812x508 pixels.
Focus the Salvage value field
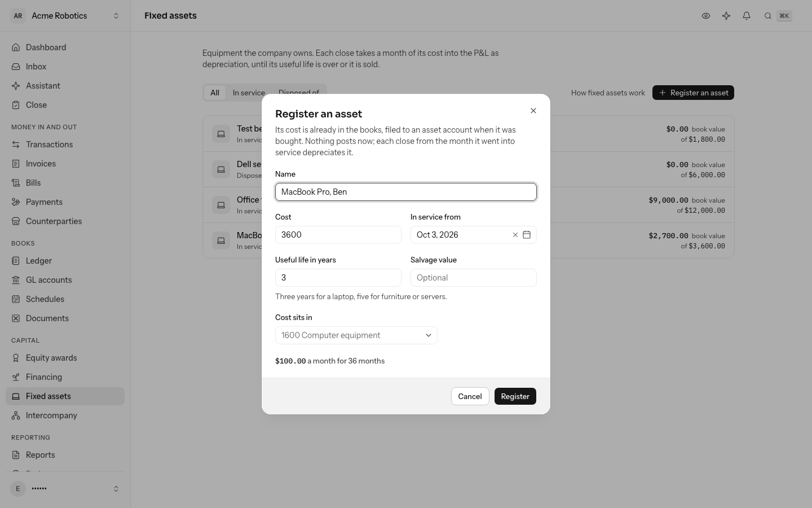(x=474, y=278)
